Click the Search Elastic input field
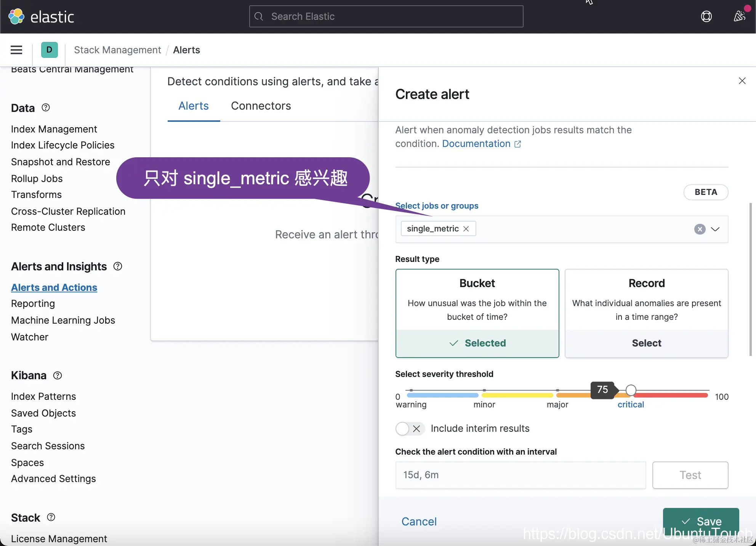 [x=386, y=16]
